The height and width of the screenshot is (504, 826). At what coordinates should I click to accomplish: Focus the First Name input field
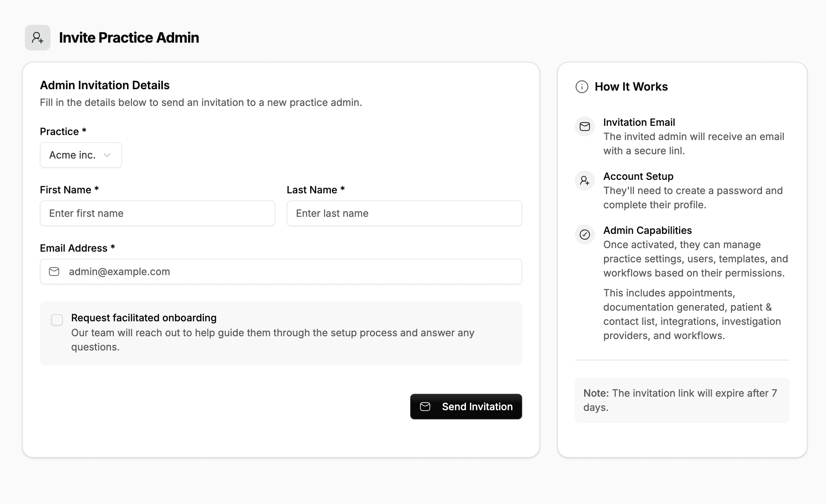click(x=158, y=213)
